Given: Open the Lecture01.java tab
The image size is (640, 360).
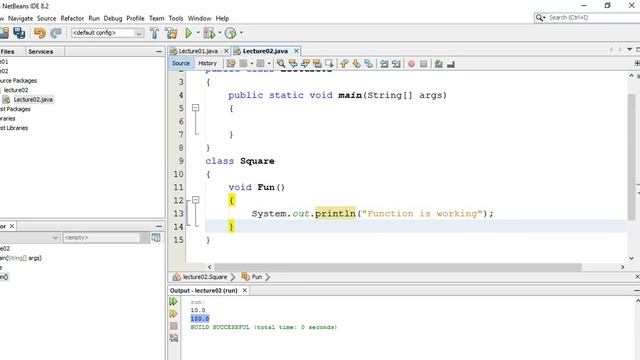Looking at the screenshot, I should point(198,51).
